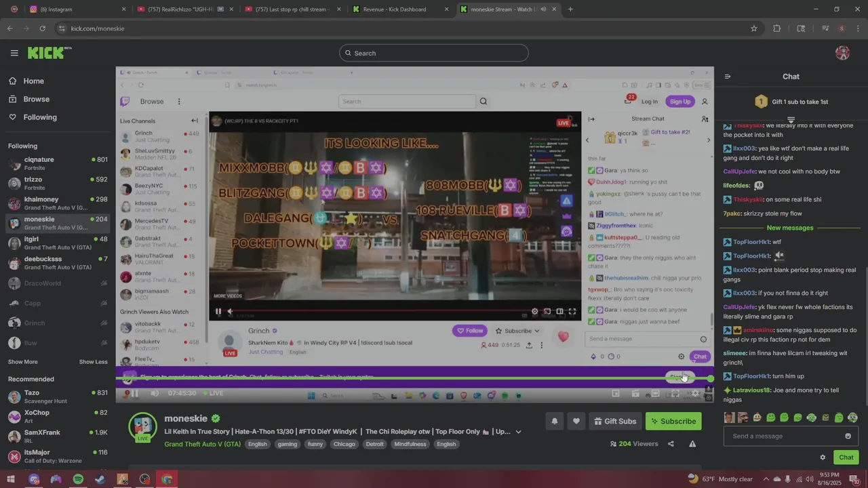Click Show More in sidebar

pos(23,362)
